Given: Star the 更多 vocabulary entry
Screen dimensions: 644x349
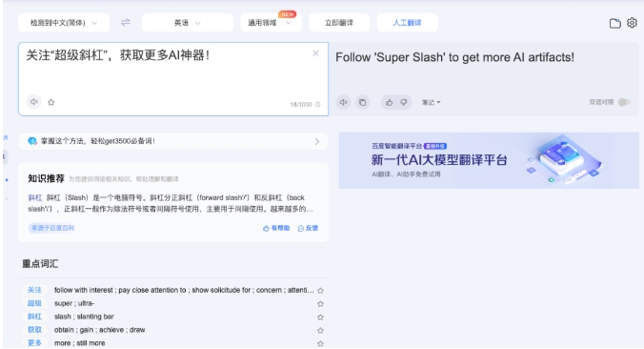Looking at the screenshot, I should point(320,343).
